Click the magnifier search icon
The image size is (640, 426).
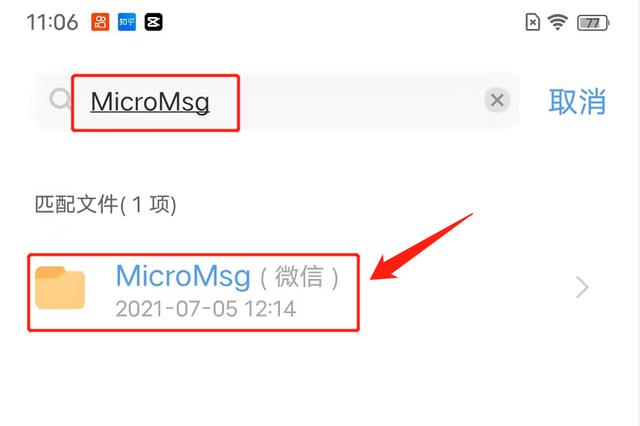[60, 99]
